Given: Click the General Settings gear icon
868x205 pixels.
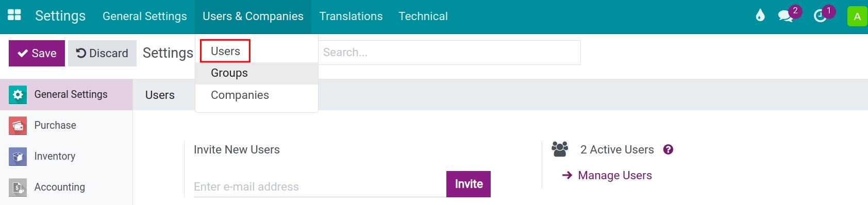Looking at the screenshot, I should [x=18, y=95].
